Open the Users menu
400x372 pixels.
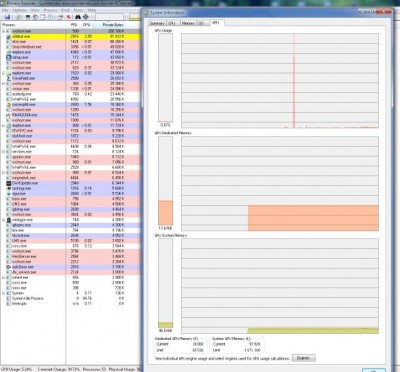(x=78, y=10)
